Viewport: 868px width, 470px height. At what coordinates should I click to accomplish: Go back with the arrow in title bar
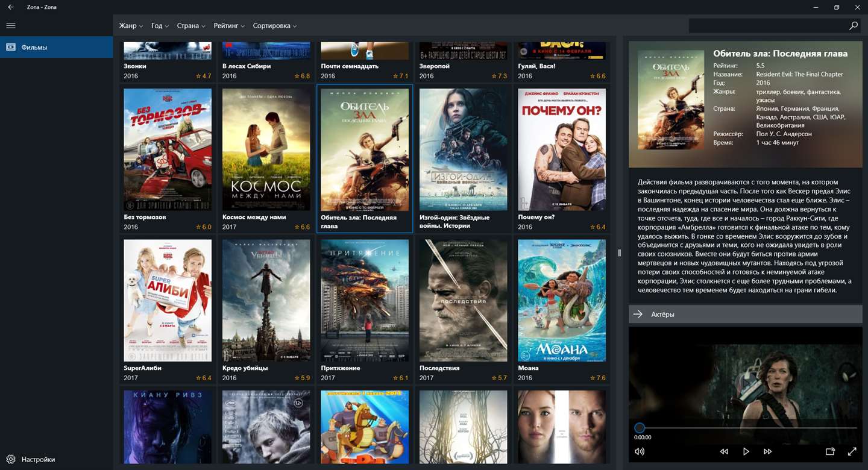10,7
